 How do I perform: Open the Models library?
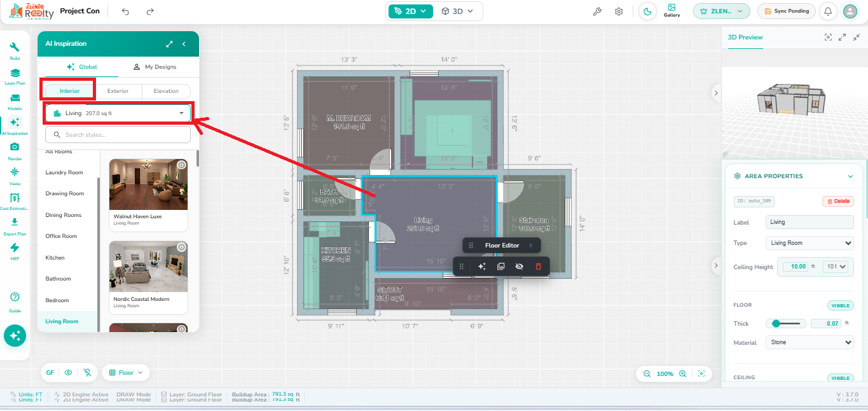pyautogui.click(x=15, y=102)
